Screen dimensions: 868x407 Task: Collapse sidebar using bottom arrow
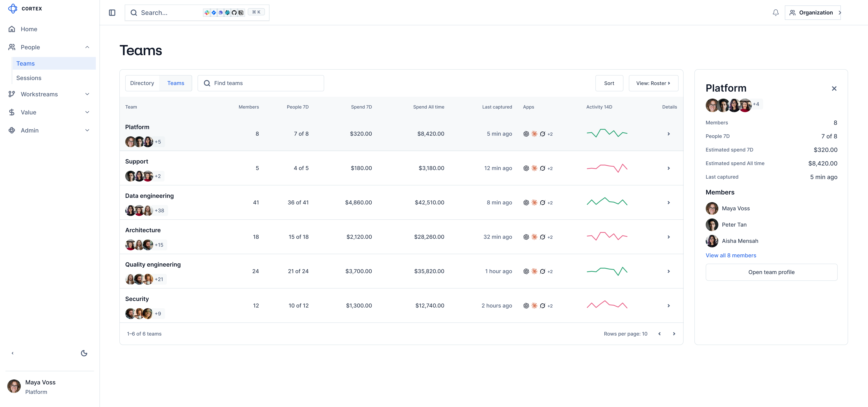(x=13, y=353)
